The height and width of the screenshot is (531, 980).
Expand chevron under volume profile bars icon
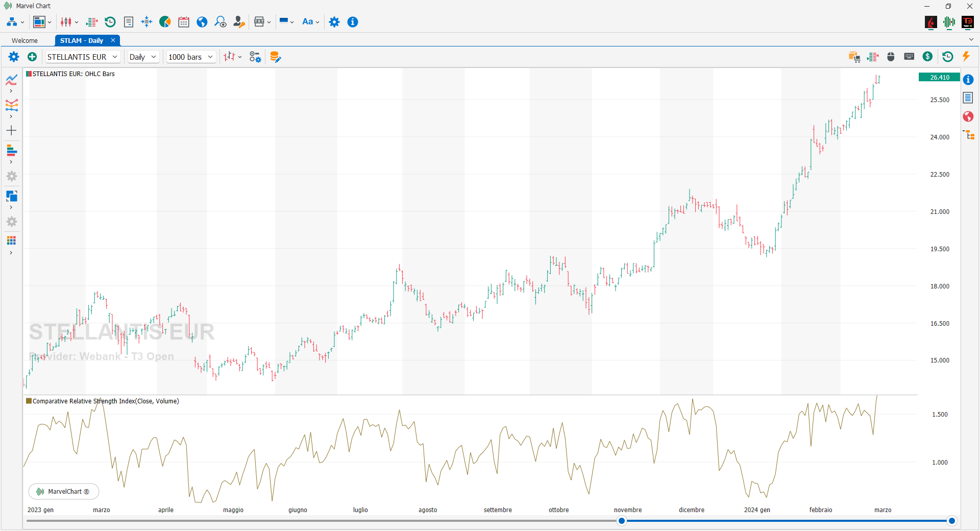pos(11,162)
